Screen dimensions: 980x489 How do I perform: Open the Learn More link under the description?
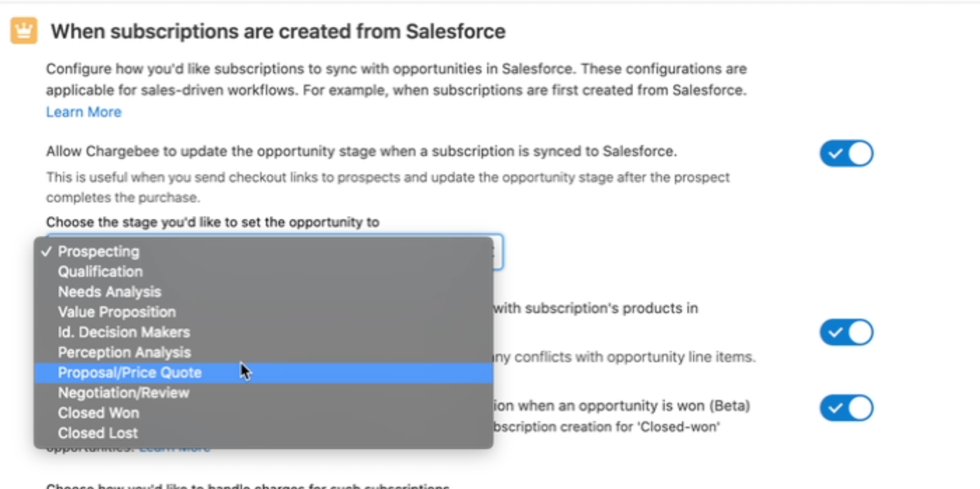click(84, 112)
